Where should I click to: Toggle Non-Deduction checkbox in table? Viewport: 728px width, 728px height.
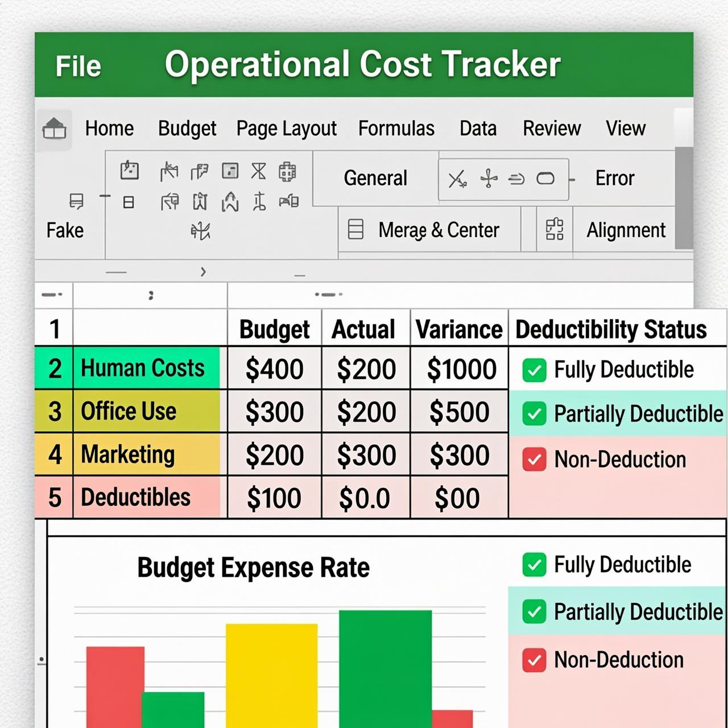pyautogui.click(x=534, y=459)
